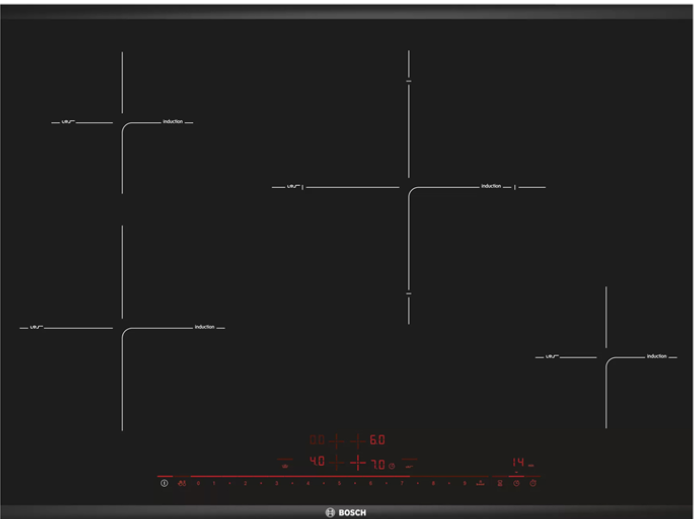Select the top-left zone showing 0.0
This screenshot has width=695, height=519.
pyautogui.click(x=317, y=440)
